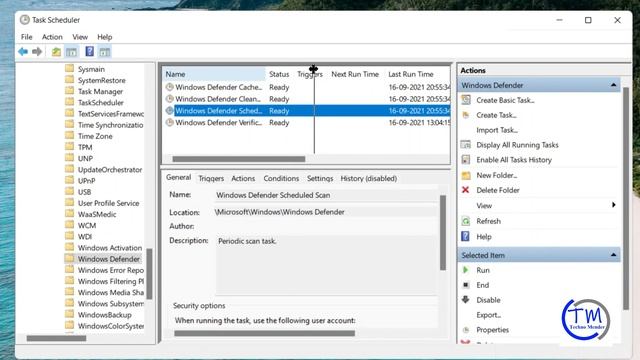Click the Forward arrow toolbar icon
Screen dimensions: 640x360
coord(37,51)
